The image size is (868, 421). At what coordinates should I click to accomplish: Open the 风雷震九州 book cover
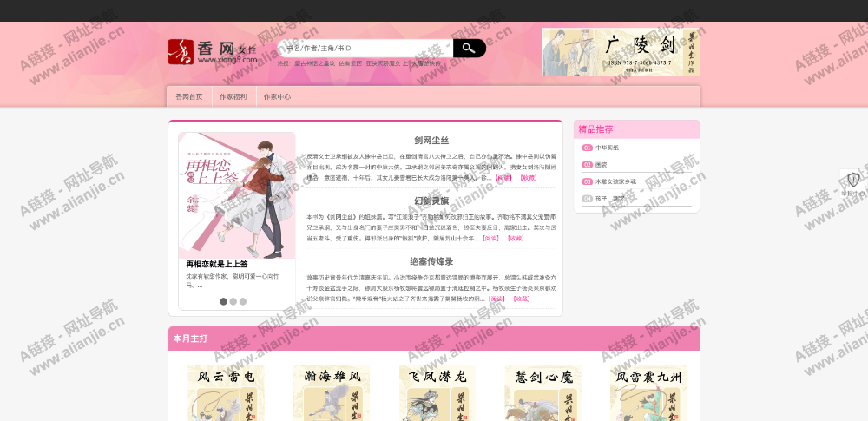[x=648, y=393]
